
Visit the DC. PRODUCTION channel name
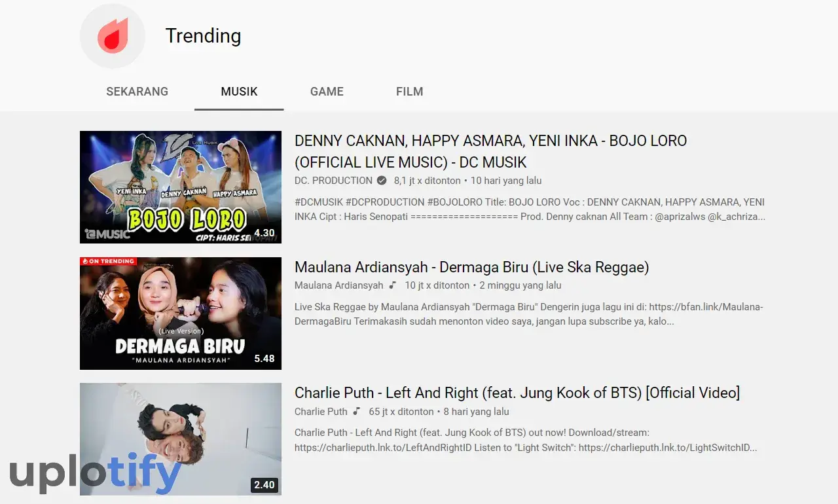[333, 181]
